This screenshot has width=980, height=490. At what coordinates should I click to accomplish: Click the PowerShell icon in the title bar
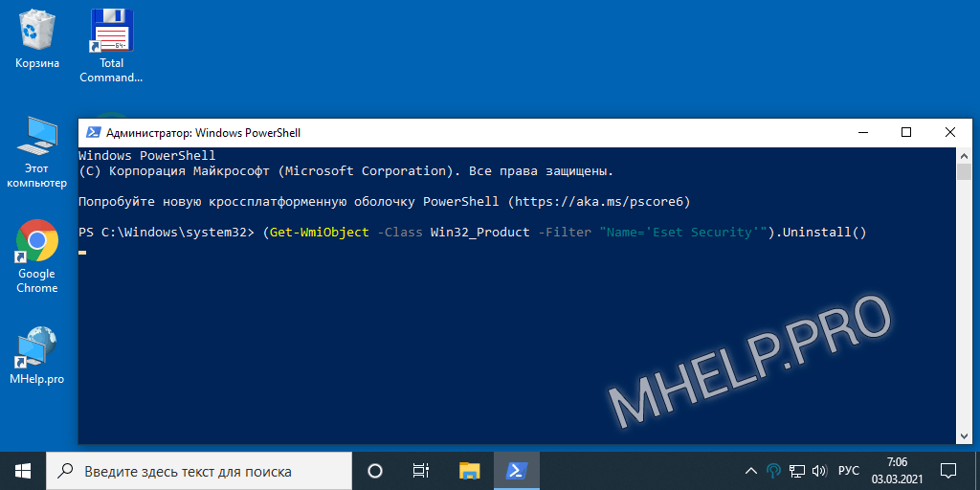[x=94, y=132]
